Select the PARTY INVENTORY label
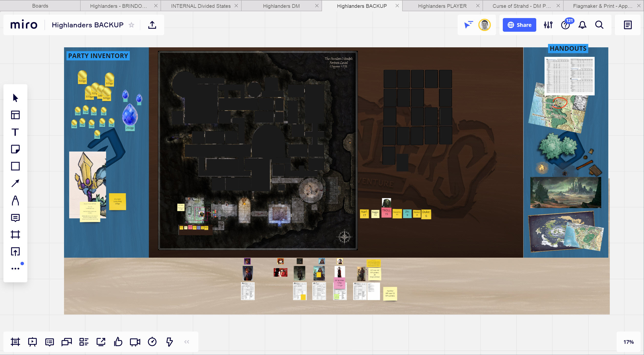The width and height of the screenshot is (644, 355). [x=98, y=56]
